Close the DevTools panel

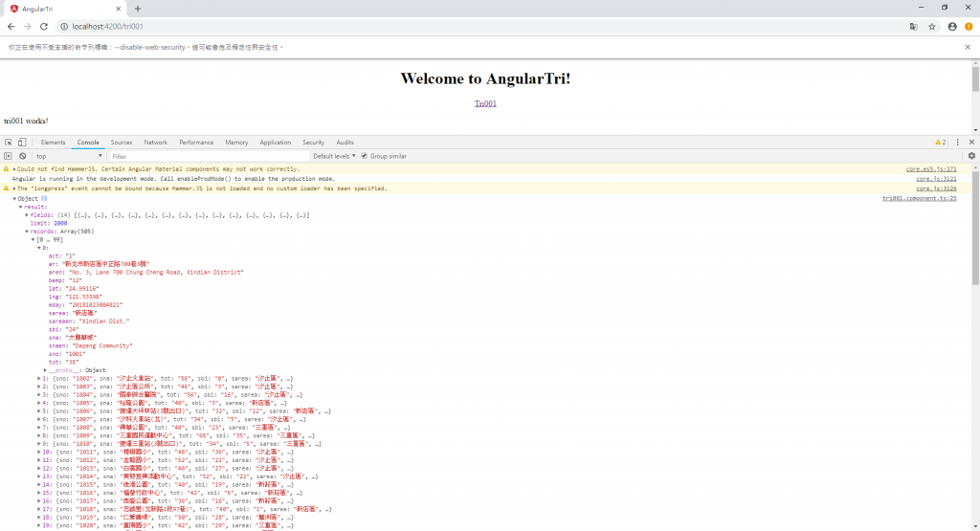point(971,143)
